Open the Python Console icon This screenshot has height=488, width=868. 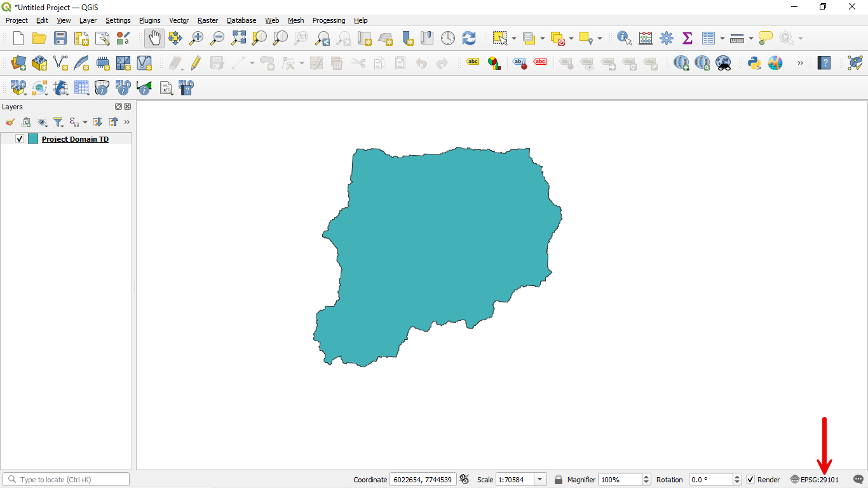click(x=754, y=63)
